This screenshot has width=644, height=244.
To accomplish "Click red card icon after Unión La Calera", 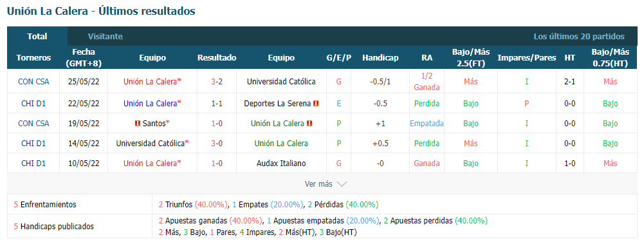I will point(309,123).
